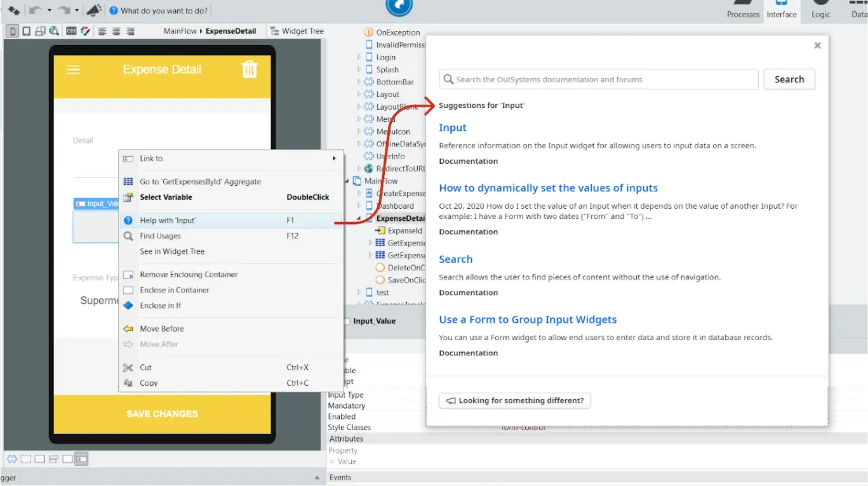This screenshot has width=868, height=486.
Task: Open the Widget Tree tab
Action: [x=297, y=30]
